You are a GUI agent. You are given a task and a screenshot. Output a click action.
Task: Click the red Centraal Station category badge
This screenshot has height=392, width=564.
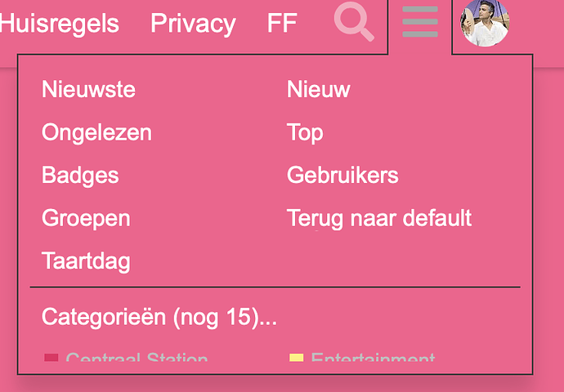pyautogui.click(x=51, y=357)
